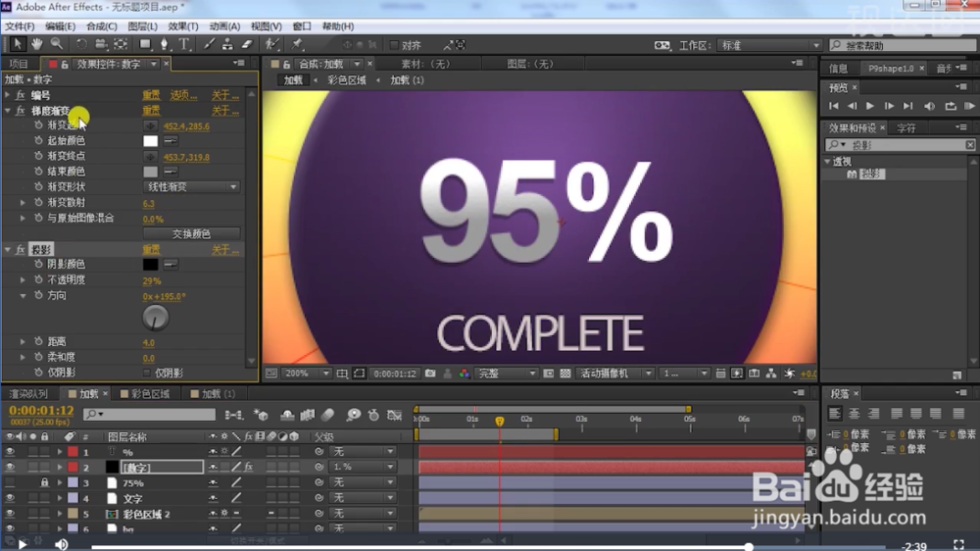
Task: Open the 效果(T) menu
Action: 182,26
